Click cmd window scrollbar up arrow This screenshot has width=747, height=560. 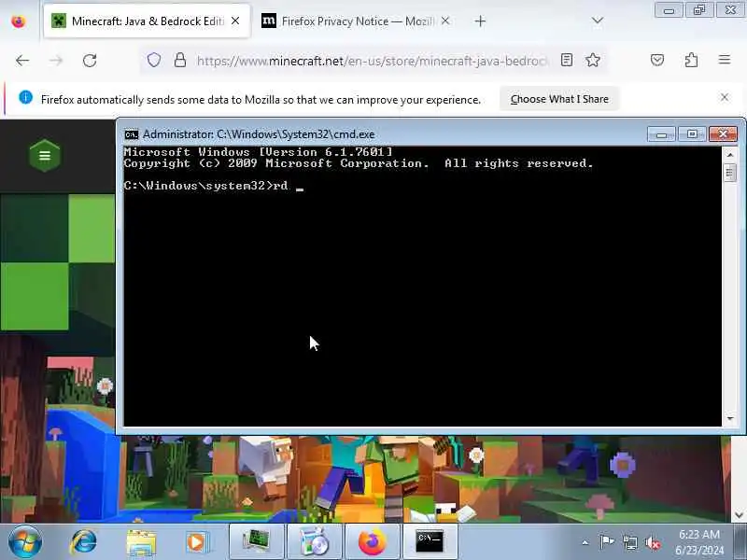730,154
